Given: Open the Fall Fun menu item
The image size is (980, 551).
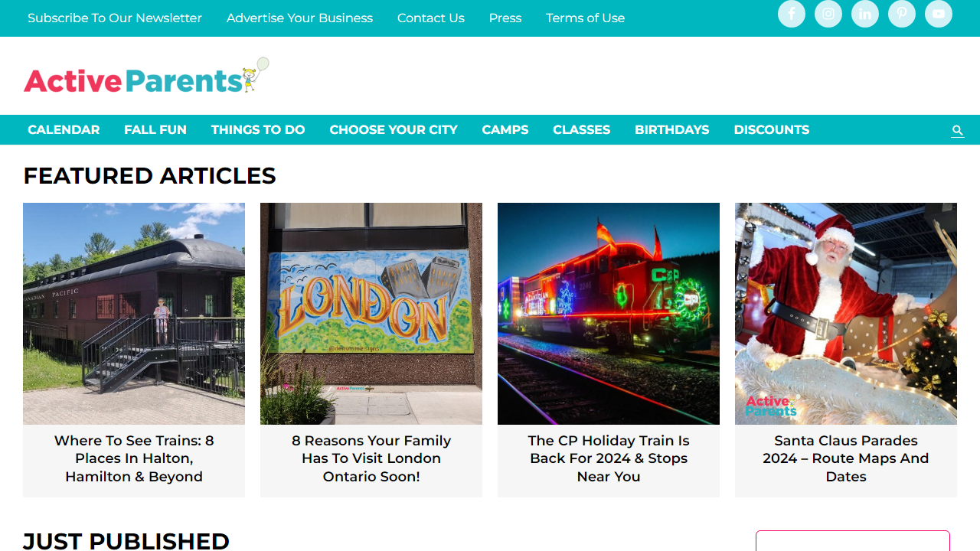Looking at the screenshot, I should click(x=155, y=130).
